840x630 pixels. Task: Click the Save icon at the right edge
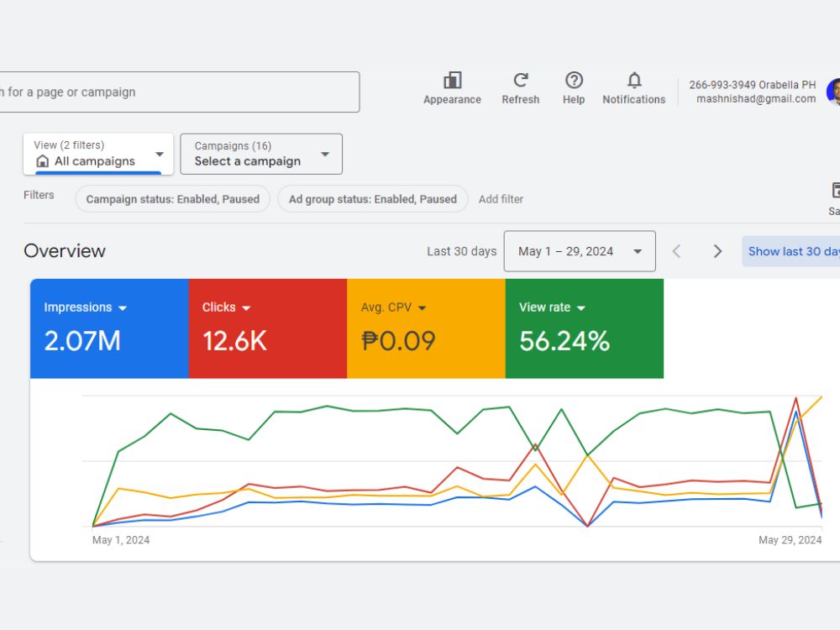point(835,191)
